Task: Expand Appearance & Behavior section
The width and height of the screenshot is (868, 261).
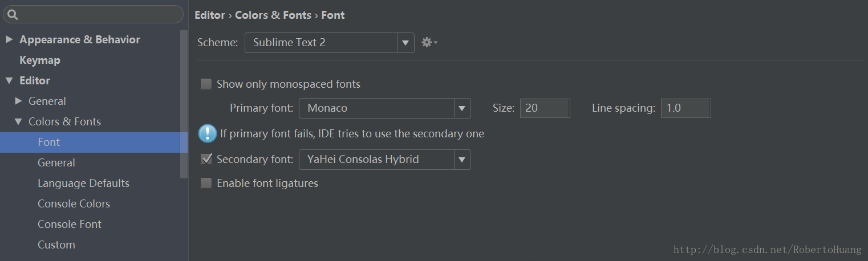Action: coord(9,39)
